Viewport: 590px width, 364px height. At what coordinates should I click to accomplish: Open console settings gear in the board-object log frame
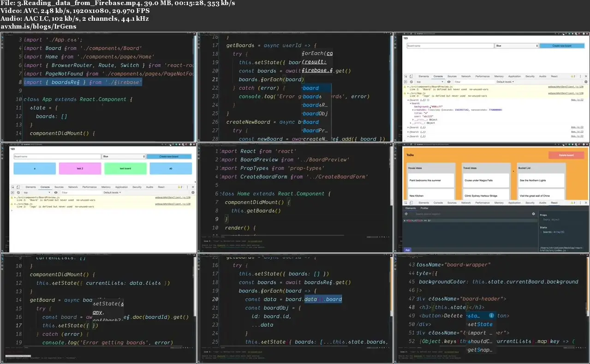tap(585, 82)
